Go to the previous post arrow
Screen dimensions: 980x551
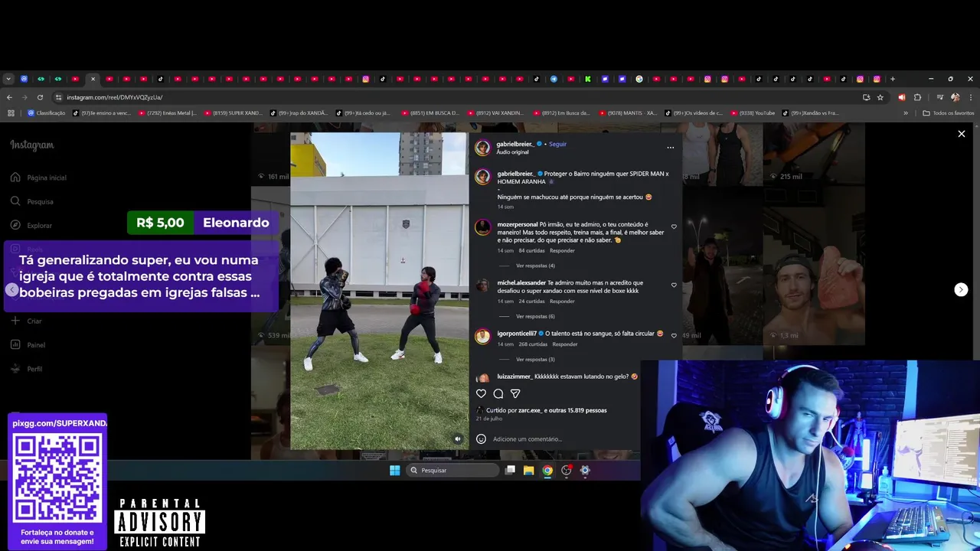(x=11, y=289)
